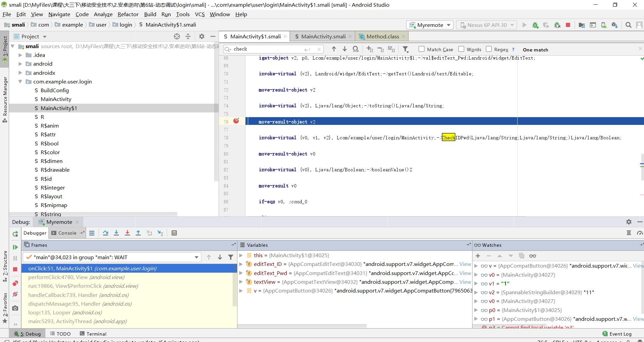Expand androidx folder
The height and width of the screenshot is (342, 644).
pos(20,73)
